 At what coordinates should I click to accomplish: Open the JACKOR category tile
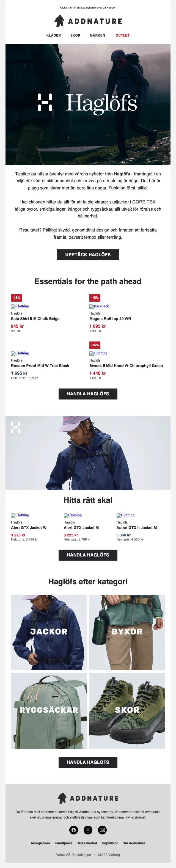[49, 632]
